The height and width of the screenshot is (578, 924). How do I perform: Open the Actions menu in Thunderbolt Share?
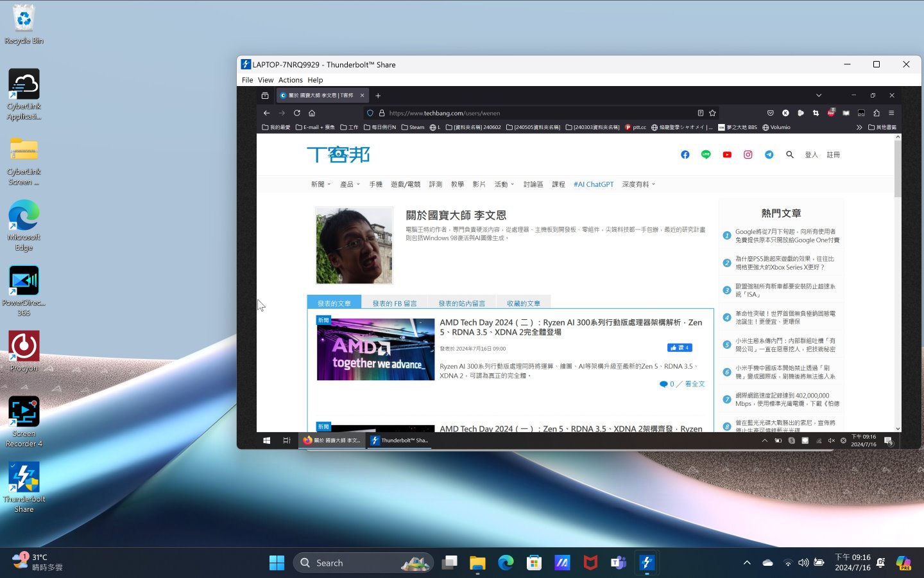(x=290, y=80)
